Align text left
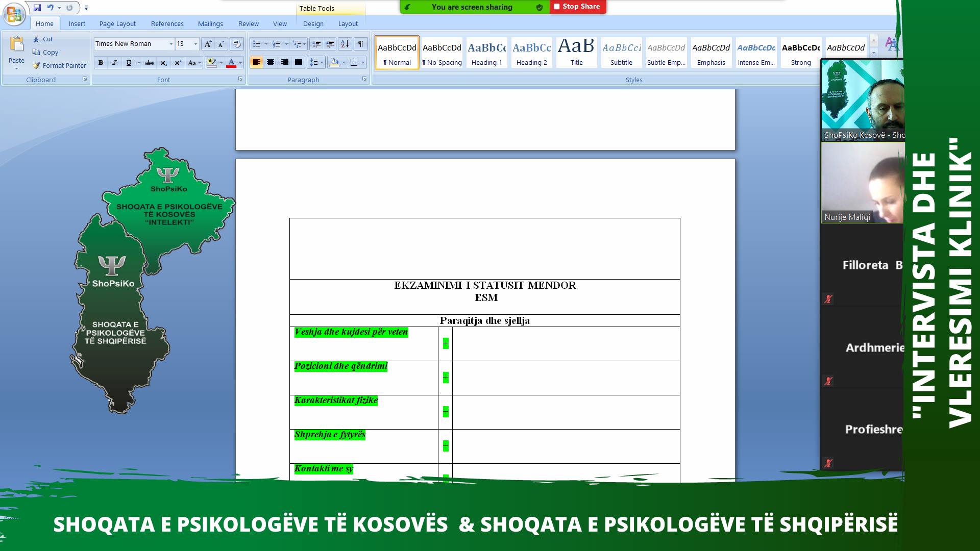Viewport: 980px width, 551px height. click(256, 62)
